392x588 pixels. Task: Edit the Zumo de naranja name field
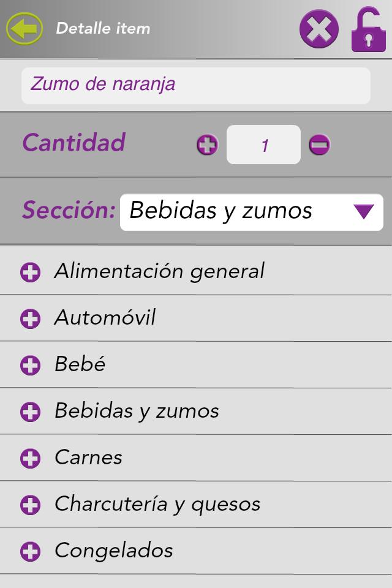196,85
